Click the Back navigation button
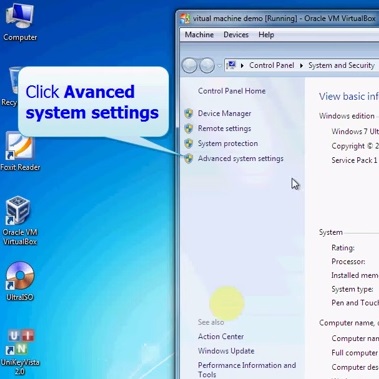The image size is (379, 379). tap(190, 65)
